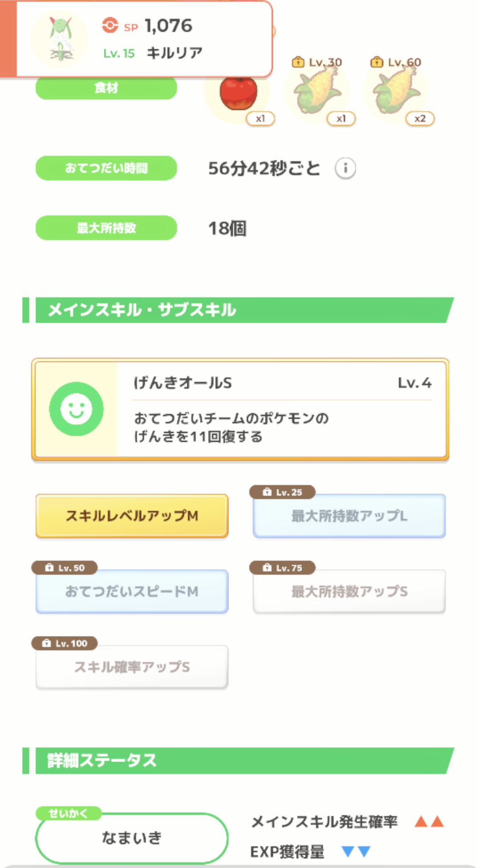Image resolution: width=477 pixels, height=868 pixels.
Task: Tap the 食材 label pill
Action: point(106,88)
